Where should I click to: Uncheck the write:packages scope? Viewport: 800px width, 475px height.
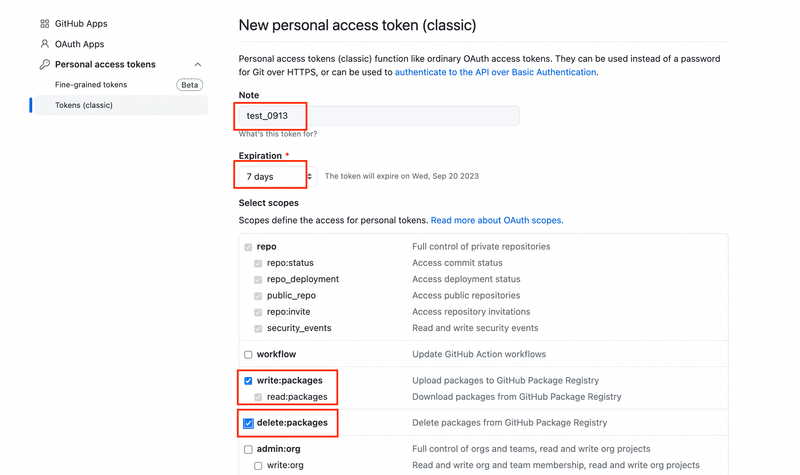click(248, 381)
